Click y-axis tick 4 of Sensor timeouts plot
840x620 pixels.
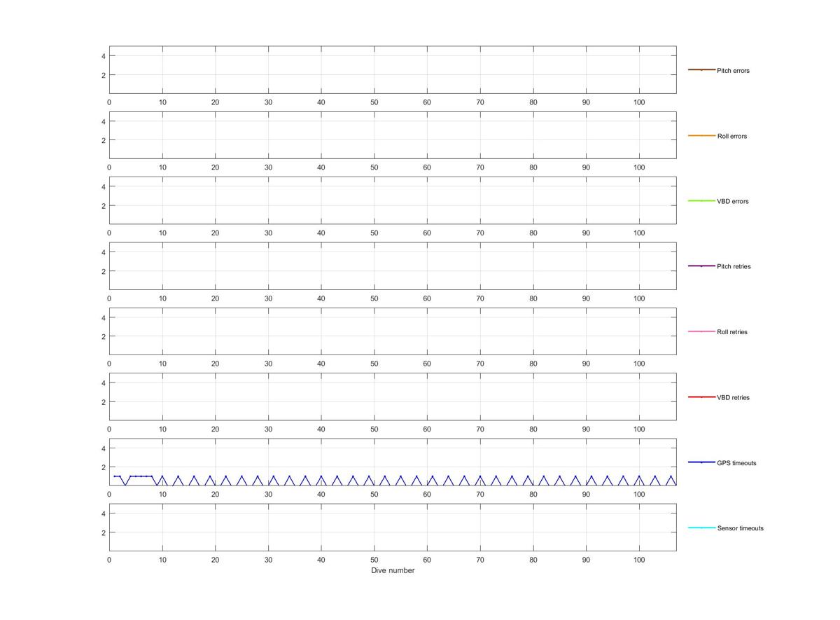[103, 514]
